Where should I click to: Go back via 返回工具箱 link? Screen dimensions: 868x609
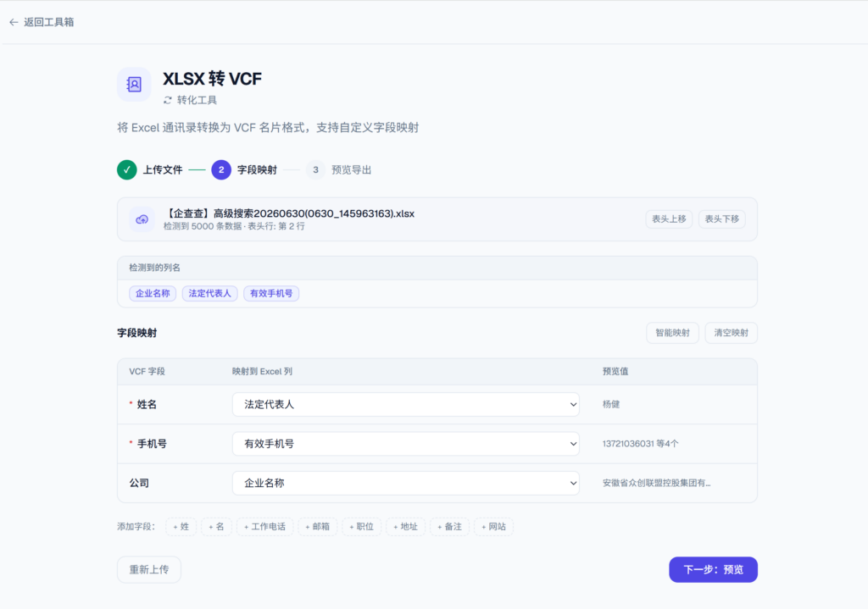pos(48,22)
